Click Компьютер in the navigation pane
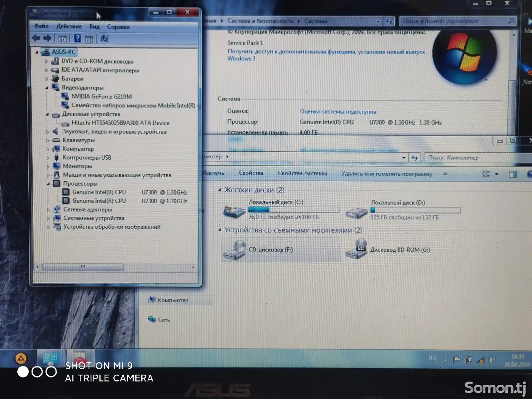Image resolution: width=532 pixels, height=399 pixels. 173,300
